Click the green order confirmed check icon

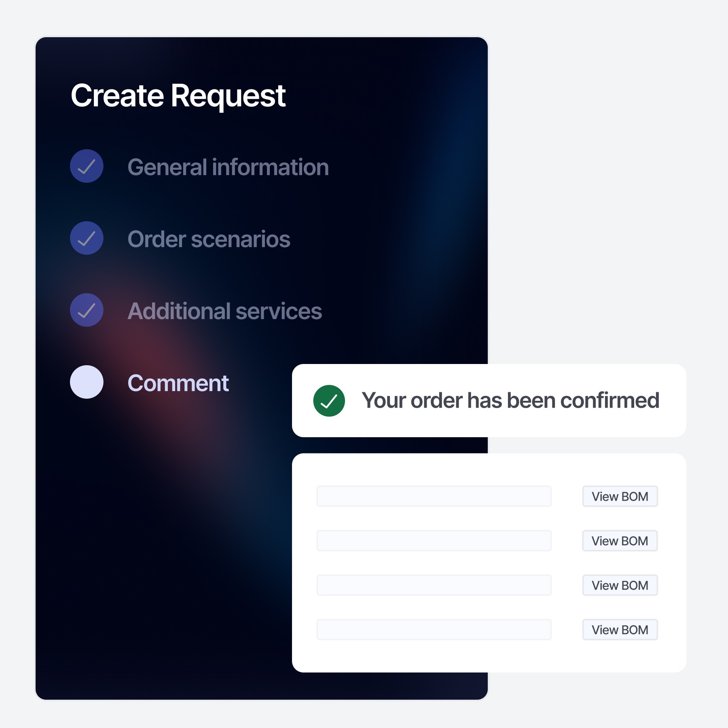(x=329, y=401)
